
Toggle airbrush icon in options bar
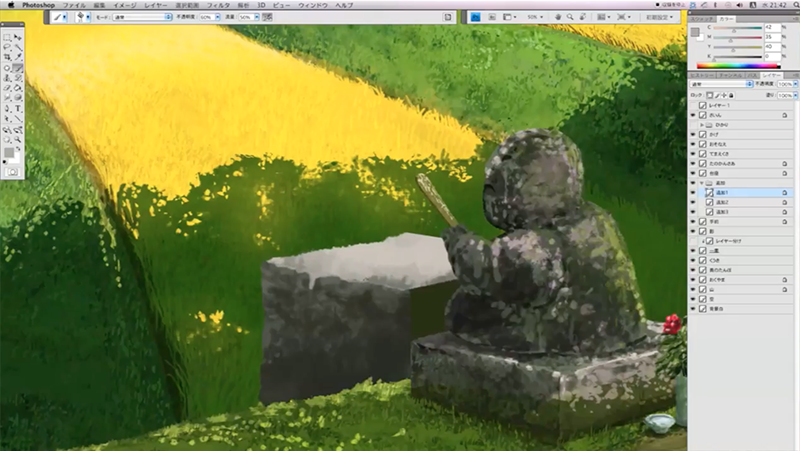[x=267, y=17]
